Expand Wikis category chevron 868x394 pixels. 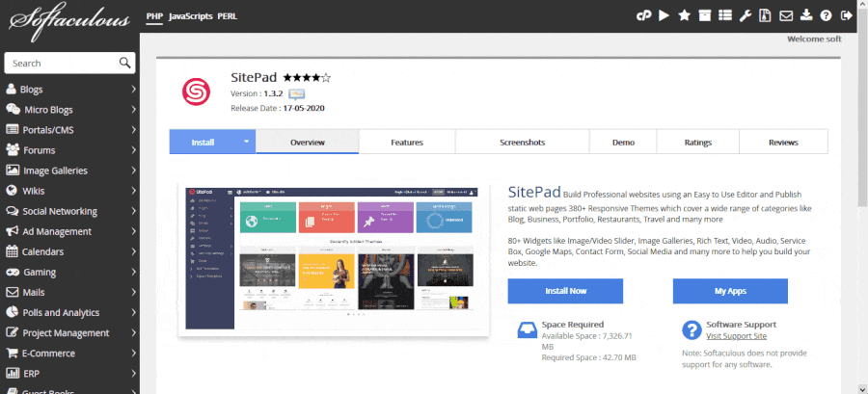tap(133, 191)
